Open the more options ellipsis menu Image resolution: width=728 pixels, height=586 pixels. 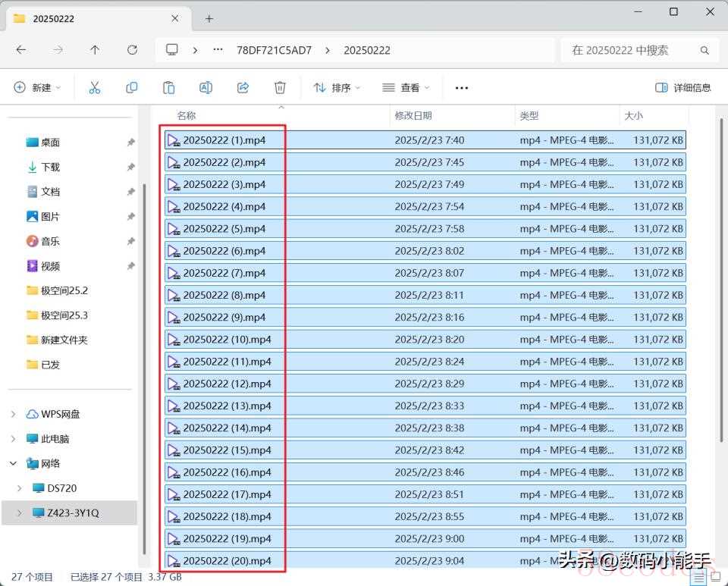click(461, 88)
